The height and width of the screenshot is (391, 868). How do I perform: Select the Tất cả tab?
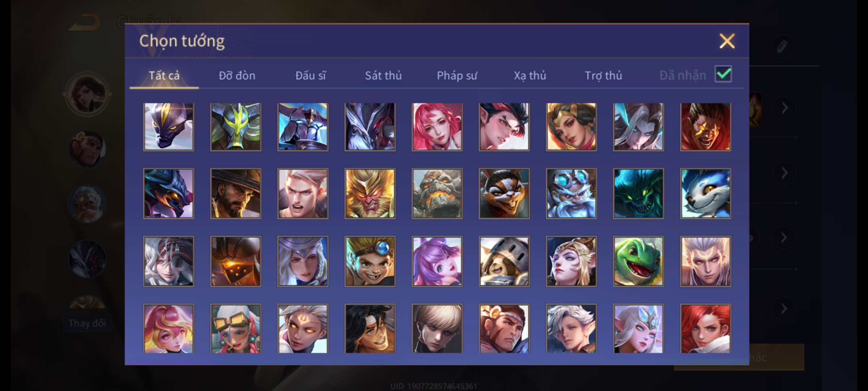pos(164,75)
